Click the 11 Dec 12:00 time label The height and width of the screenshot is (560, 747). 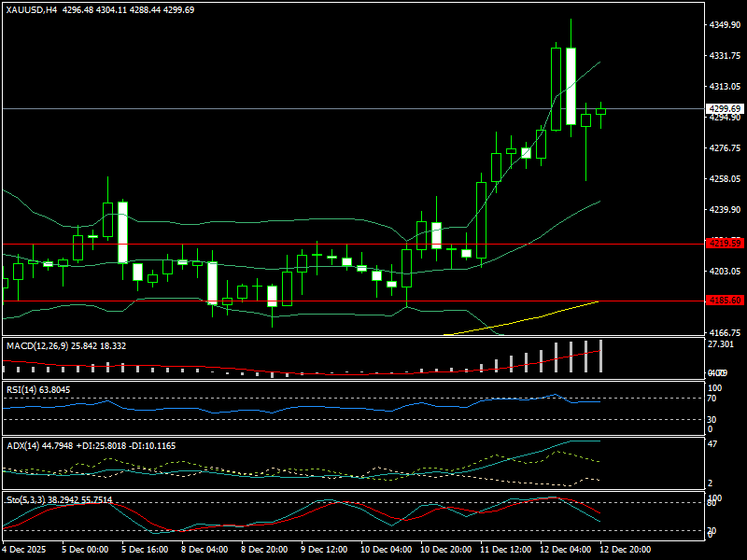pos(506,550)
